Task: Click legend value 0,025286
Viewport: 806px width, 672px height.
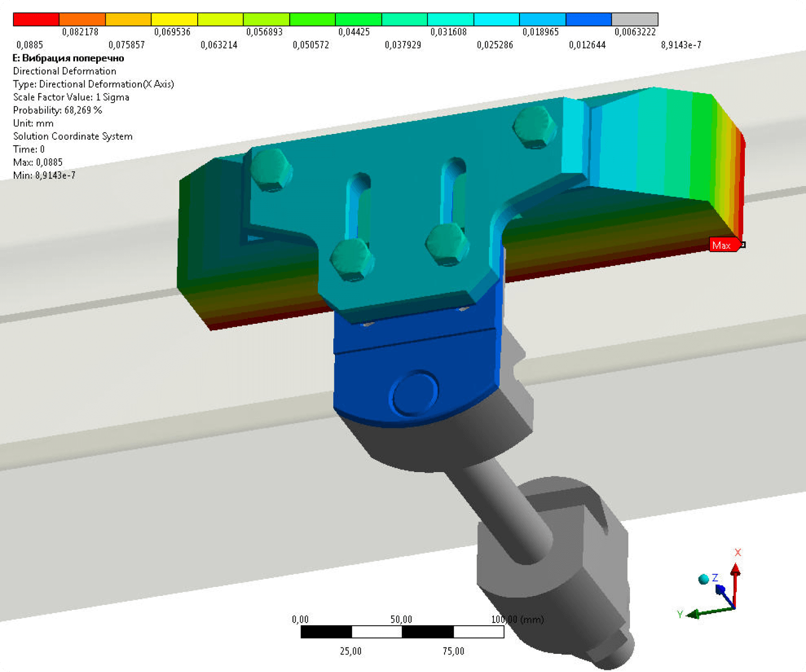Action: pyautogui.click(x=495, y=45)
